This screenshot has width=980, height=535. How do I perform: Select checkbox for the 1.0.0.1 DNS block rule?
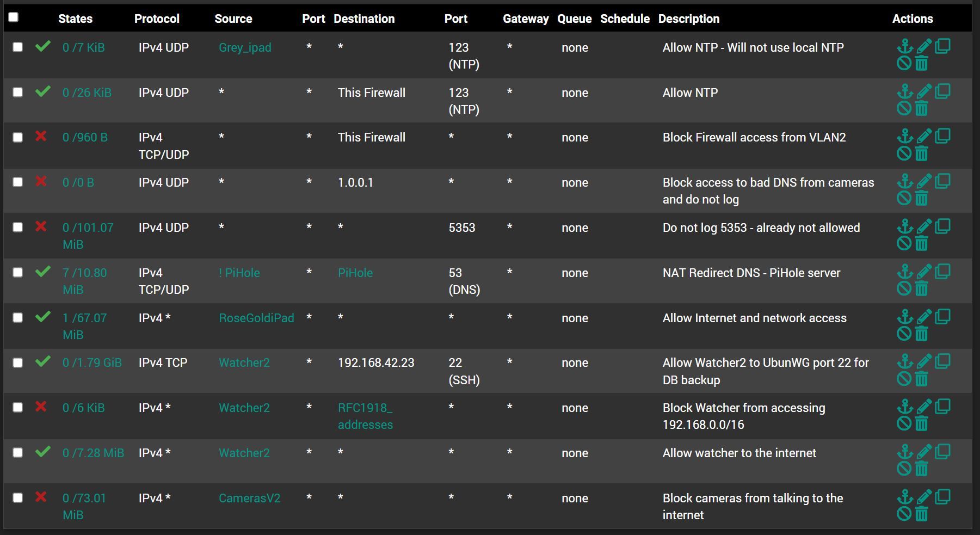coord(18,182)
